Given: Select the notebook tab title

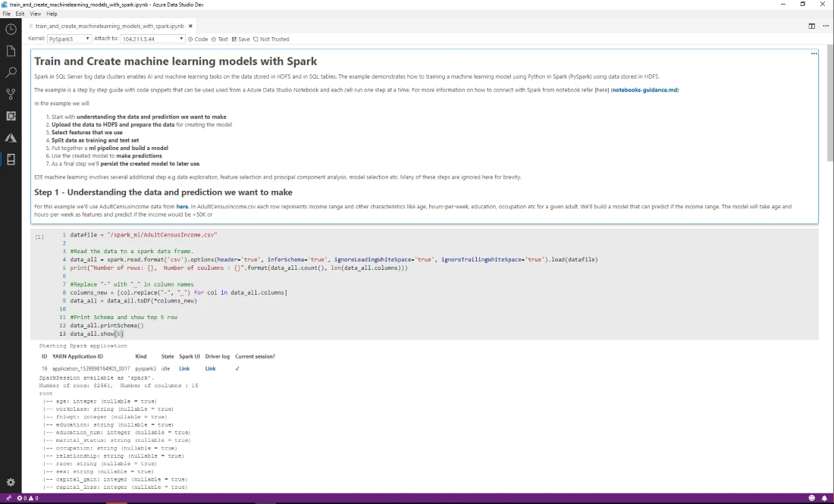Looking at the screenshot, I should [x=106, y=25].
